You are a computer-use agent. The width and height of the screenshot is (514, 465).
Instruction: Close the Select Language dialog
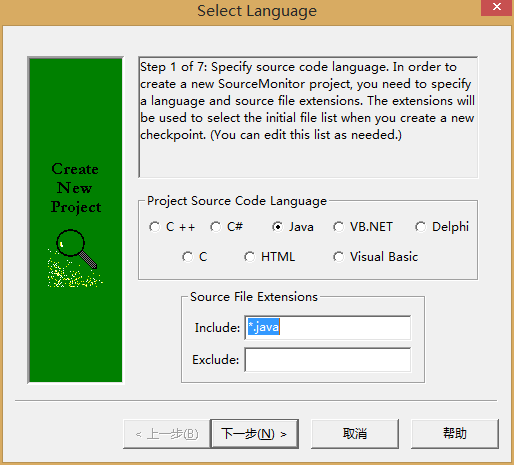(x=496, y=7)
